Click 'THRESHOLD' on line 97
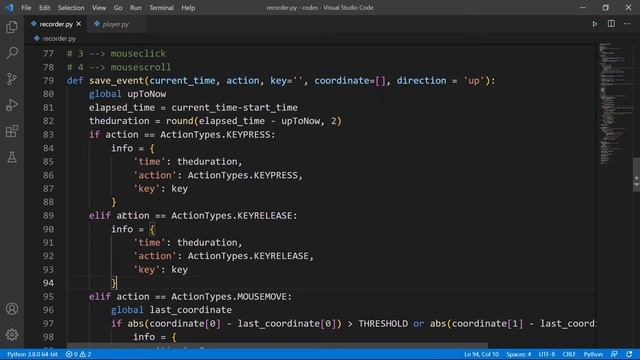This screenshot has width=640, height=360. 383,323
